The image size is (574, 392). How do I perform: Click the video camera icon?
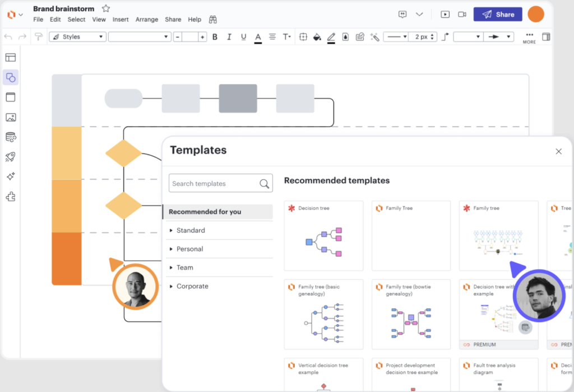tap(462, 14)
